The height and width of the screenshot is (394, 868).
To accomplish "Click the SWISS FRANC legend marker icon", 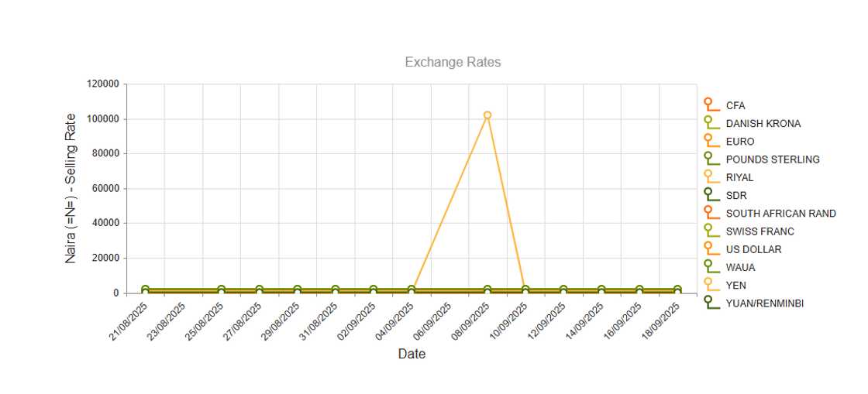I will click(711, 231).
